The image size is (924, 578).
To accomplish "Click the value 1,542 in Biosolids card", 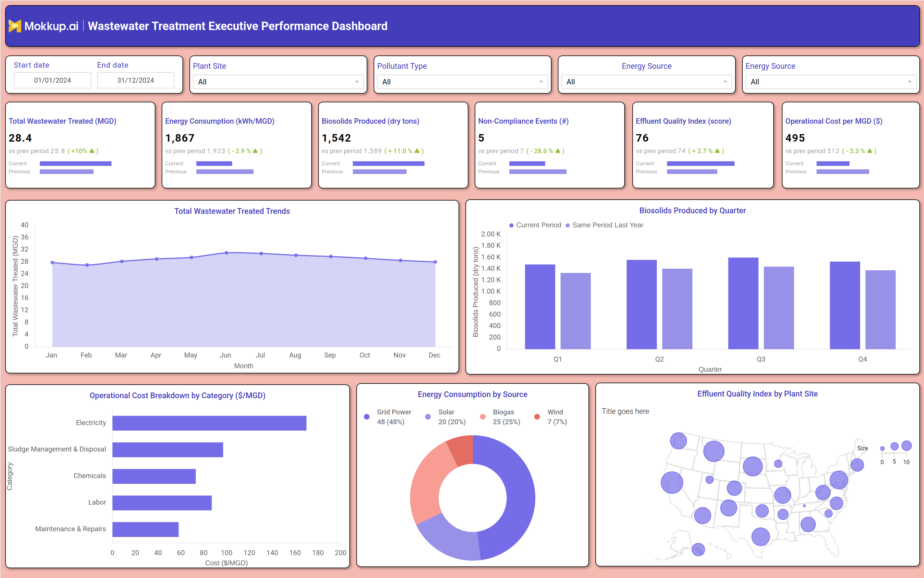I will [336, 138].
